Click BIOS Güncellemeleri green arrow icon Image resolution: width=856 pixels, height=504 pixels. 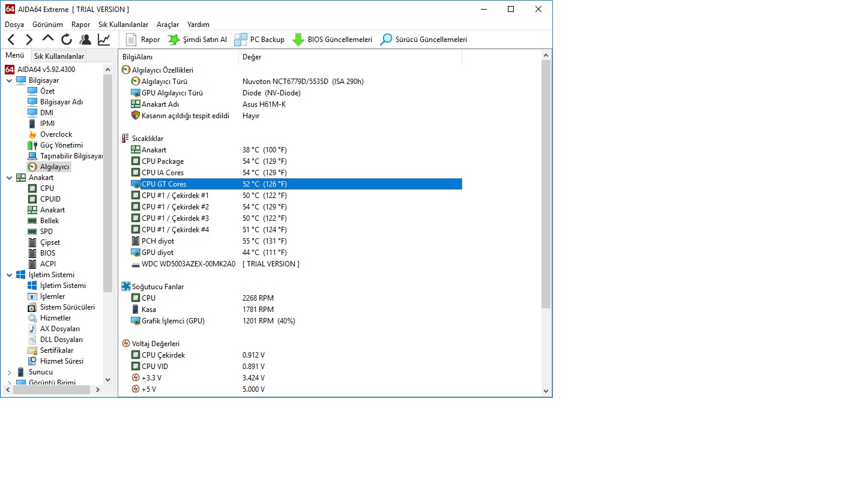(298, 40)
